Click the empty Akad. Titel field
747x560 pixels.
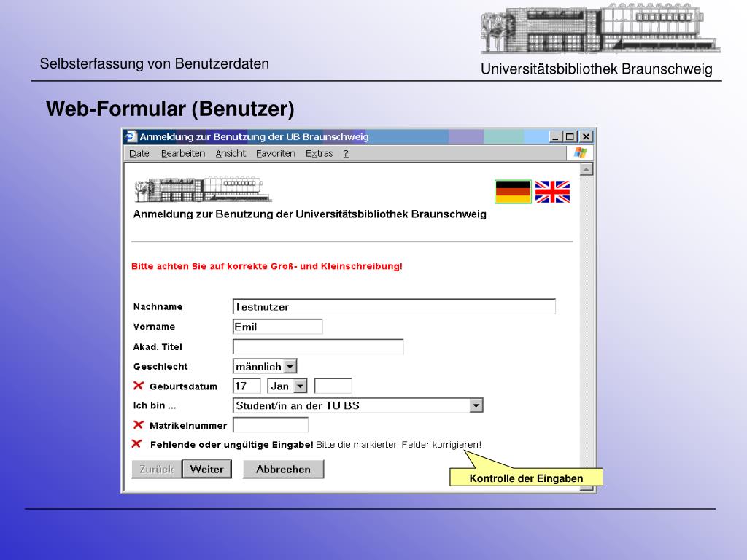[318, 346]
